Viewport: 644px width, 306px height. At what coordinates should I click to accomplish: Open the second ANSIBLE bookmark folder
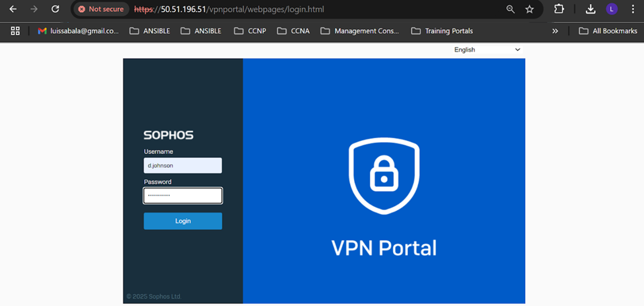click(201, 31)
